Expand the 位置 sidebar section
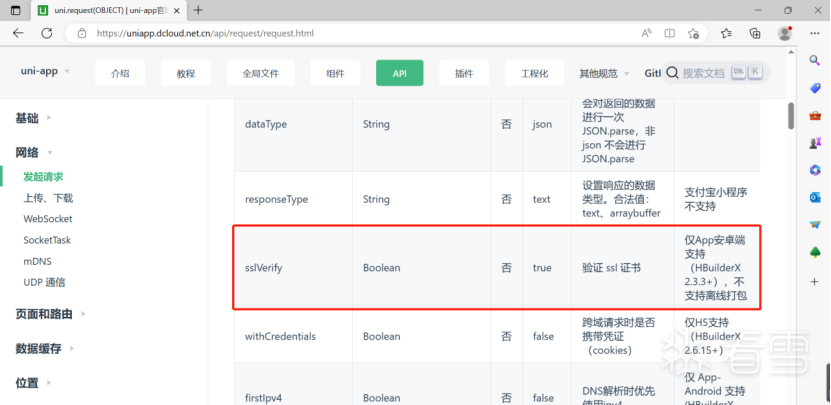 click(x=49, y=382)
